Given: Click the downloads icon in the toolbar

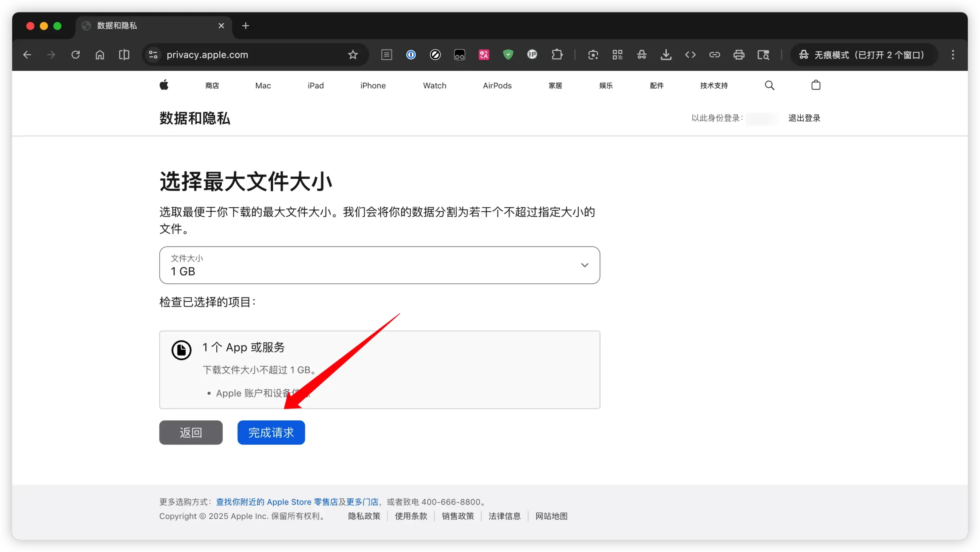Looking at the screenshot, I should (x=666, y=54).
